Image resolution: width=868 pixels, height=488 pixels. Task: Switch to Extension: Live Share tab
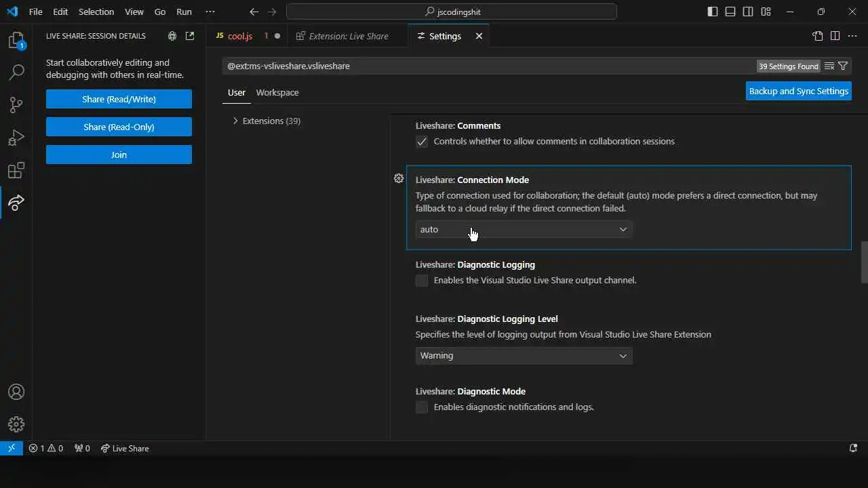[x=349, y=36]
